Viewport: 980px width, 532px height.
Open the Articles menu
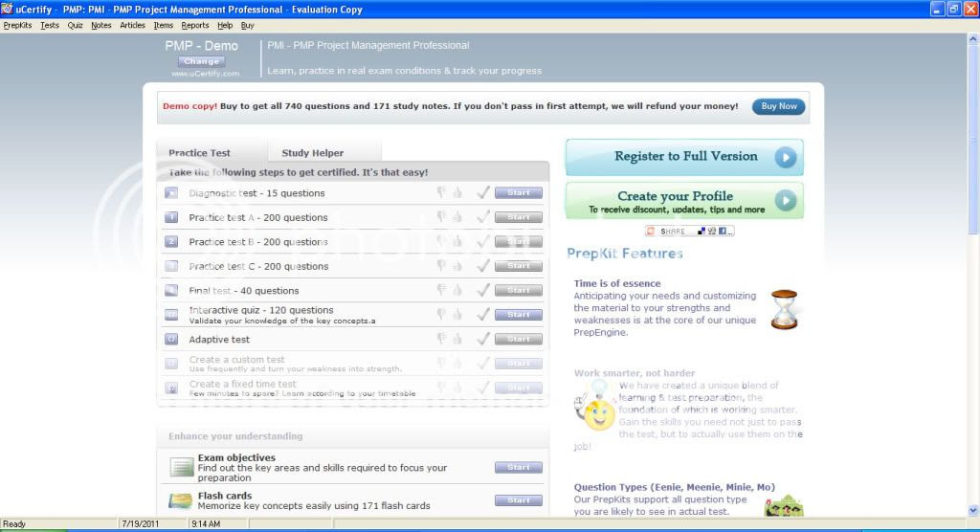pos(132,26)
